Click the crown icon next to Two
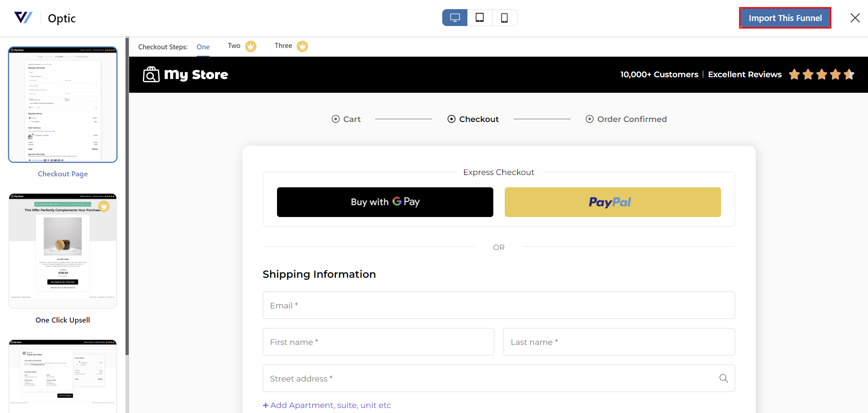This screenshot has height=413, width=868. 250,46
